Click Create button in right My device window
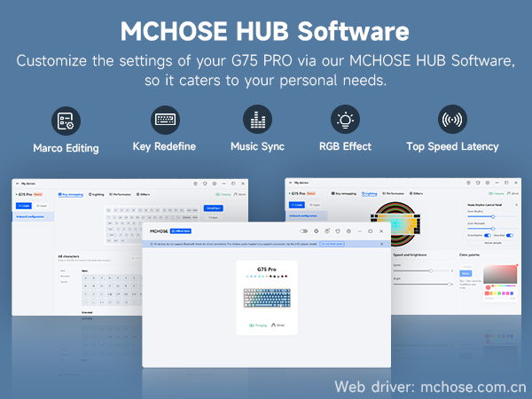 pos(297,205)
